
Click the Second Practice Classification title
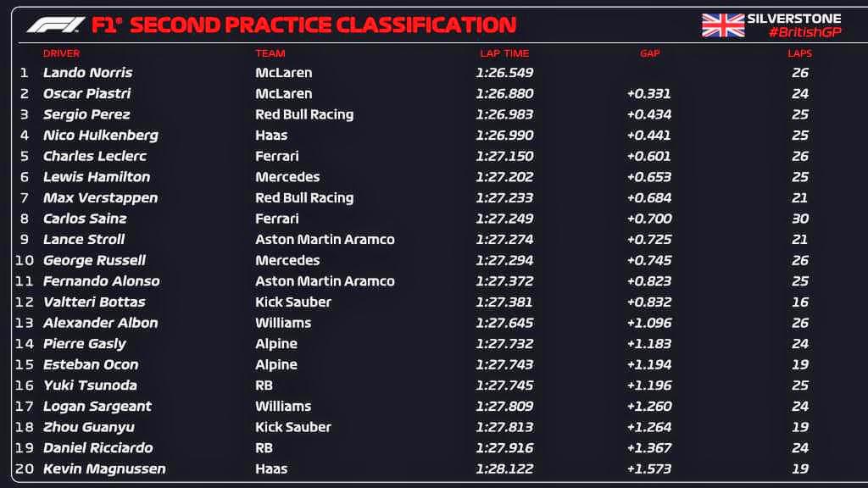pos(323,25)
